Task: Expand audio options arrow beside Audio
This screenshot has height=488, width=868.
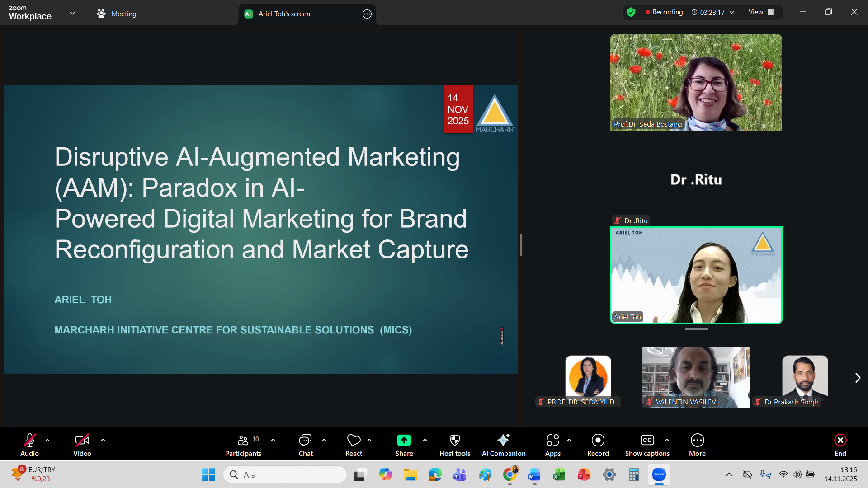Action: [x=47, y=440]
